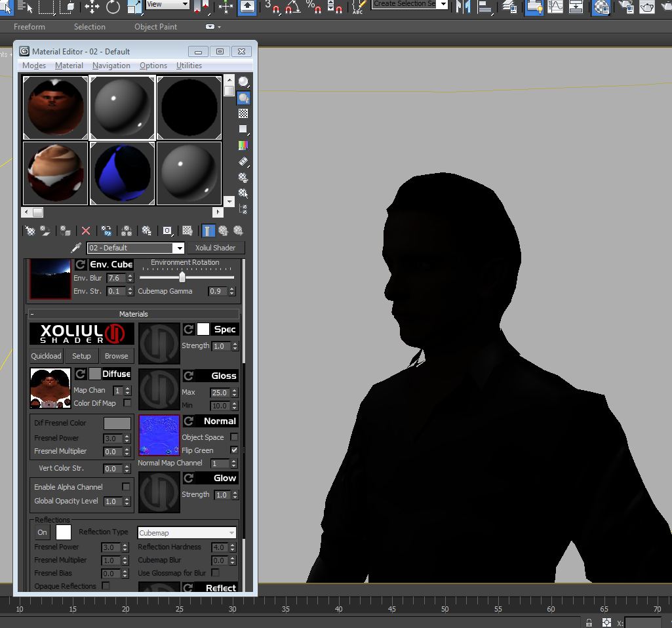The width and height of the screenshot is (672, 628).
Task: Click the Sample Type sphere icon
Action: [243, 82]
